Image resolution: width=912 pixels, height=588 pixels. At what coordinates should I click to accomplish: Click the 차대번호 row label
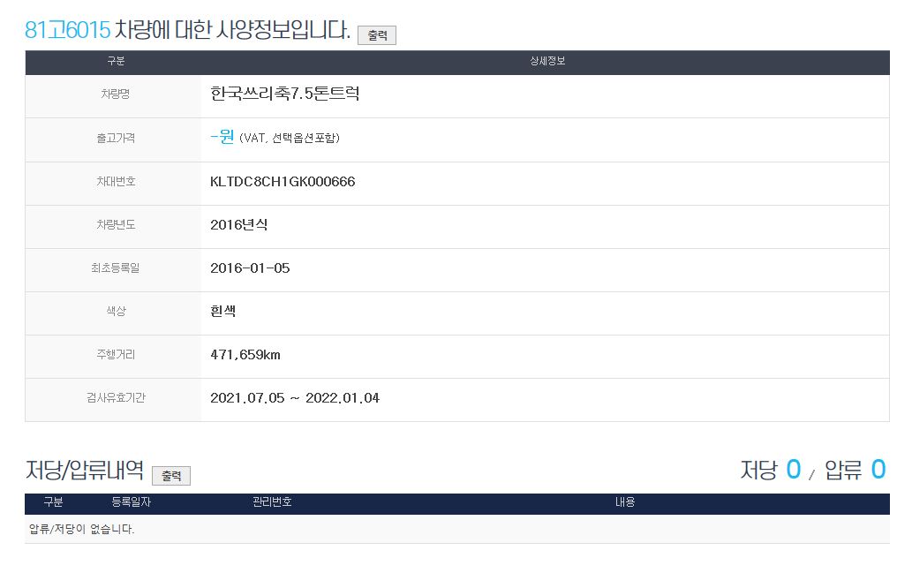(x=116, y=182)
